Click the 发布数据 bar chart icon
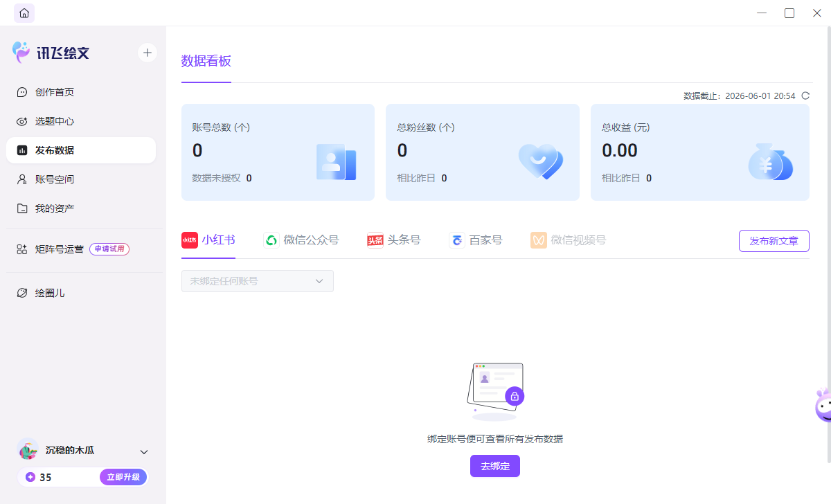Image resolution: width=831 pixels, height=504 pixels. coord(22,150)
